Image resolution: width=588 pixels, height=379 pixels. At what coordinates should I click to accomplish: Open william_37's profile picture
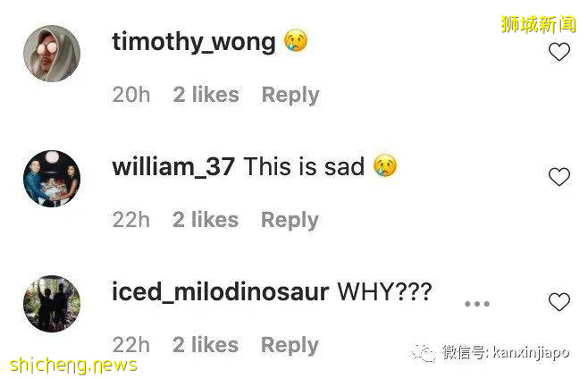pyautogui.click(x=52, y=179)
